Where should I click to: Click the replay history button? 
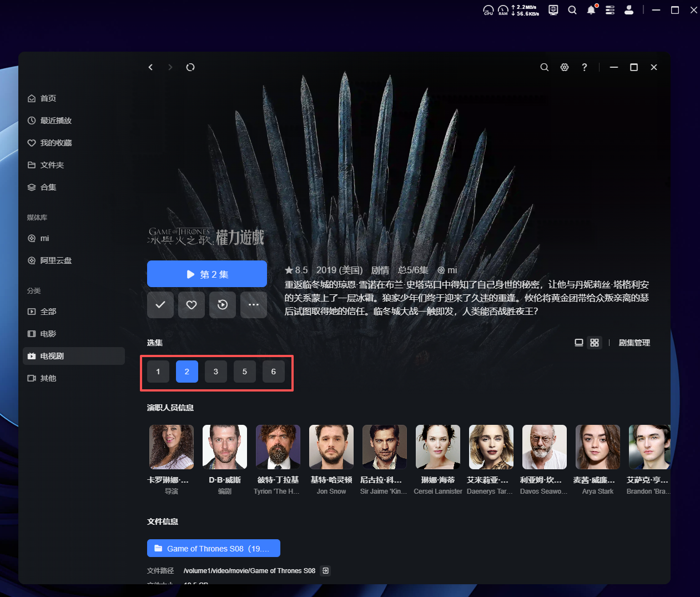223,305
